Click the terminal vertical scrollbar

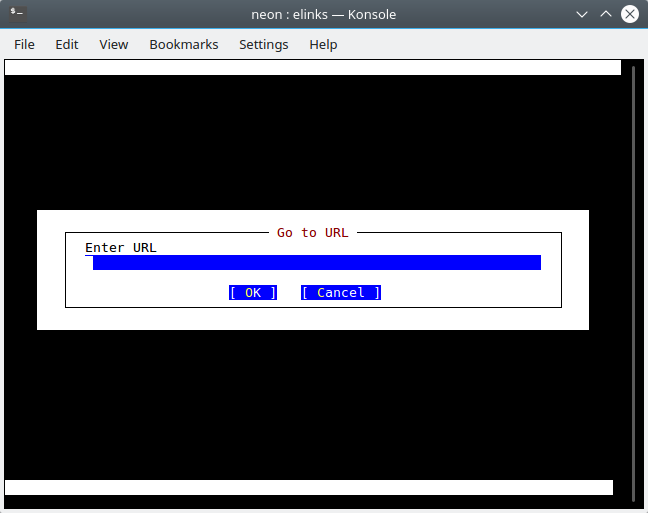pos(633,284)
